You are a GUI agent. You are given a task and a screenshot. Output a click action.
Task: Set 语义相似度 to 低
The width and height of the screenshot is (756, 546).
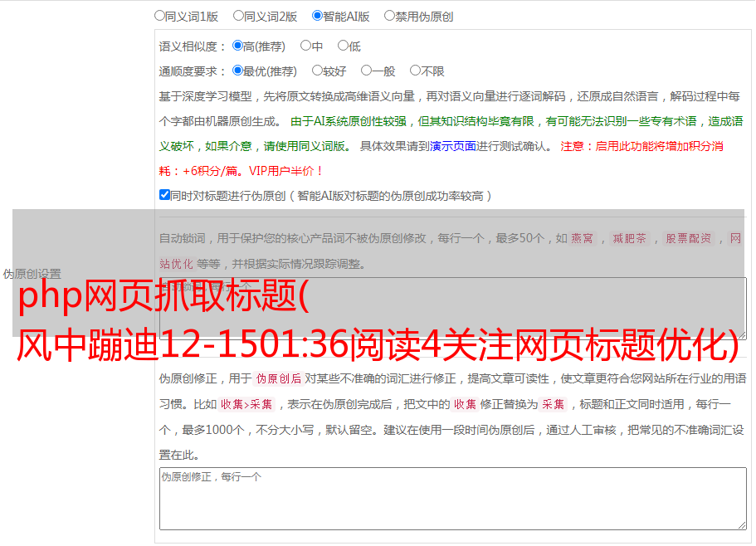coord(344,46)
